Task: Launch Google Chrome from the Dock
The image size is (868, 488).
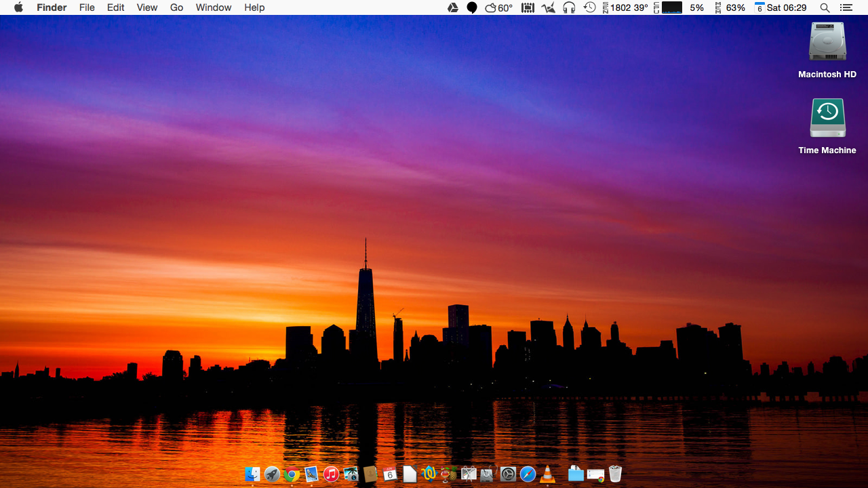Action: [292, 474]
